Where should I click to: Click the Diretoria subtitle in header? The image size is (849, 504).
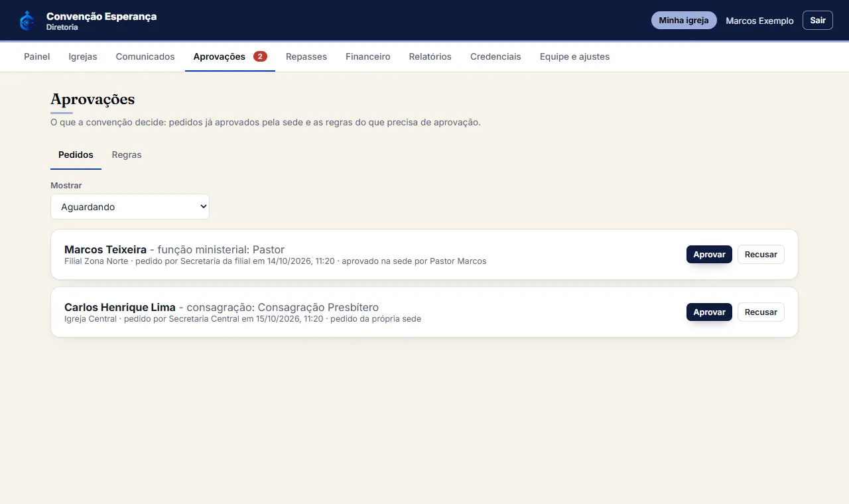62,28
